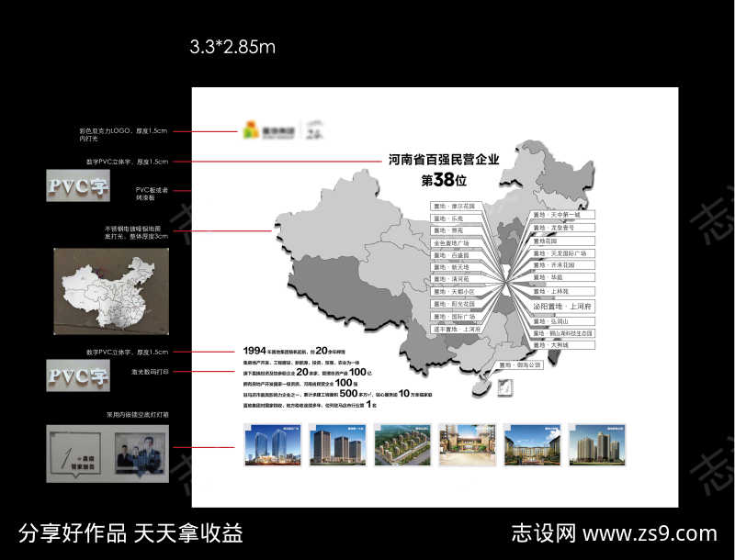Click the 置地·御海公馆 label below the map

(x=520, y=365)
